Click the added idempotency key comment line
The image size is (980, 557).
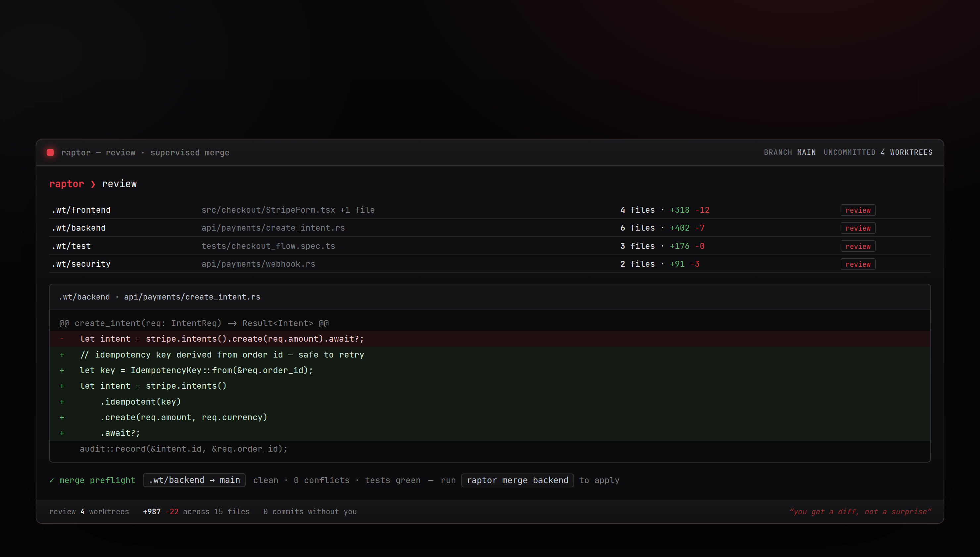490,355
